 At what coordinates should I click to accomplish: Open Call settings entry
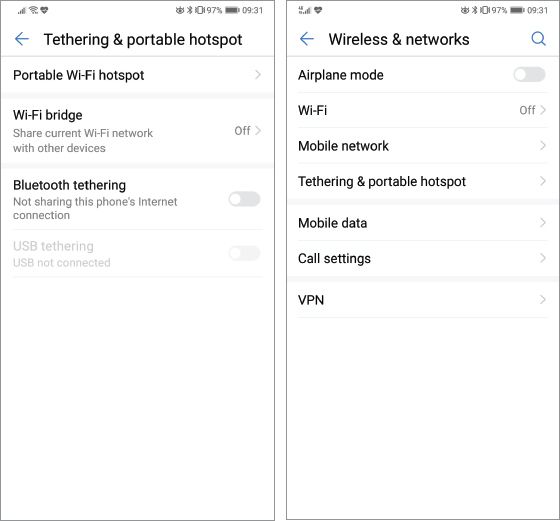[422, 258]
